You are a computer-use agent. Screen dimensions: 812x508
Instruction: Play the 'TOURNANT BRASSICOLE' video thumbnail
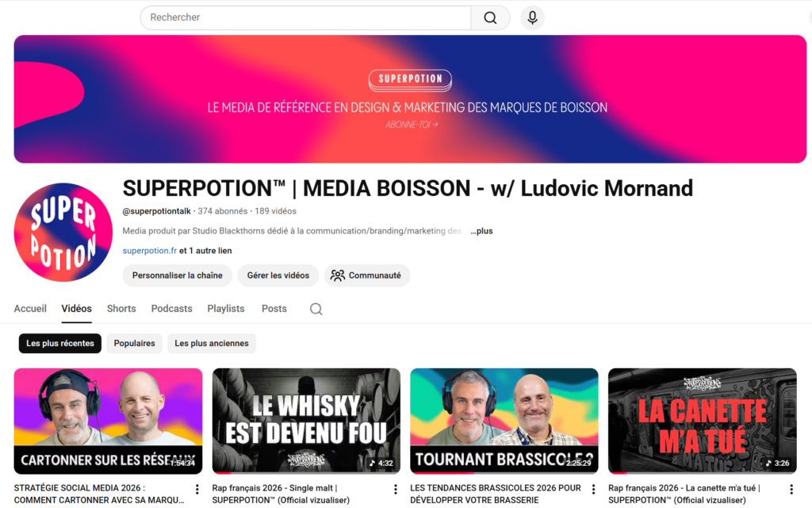(x=504, y=421)
